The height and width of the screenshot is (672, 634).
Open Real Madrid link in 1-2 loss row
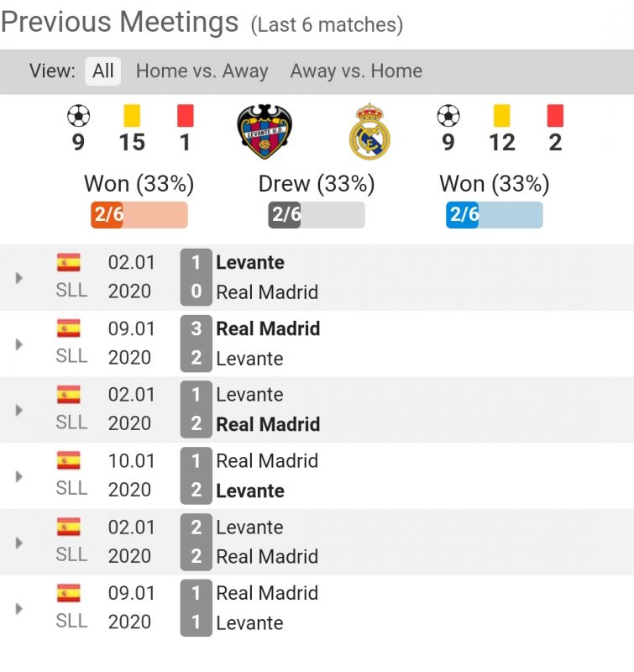click(x=267, y=460)
